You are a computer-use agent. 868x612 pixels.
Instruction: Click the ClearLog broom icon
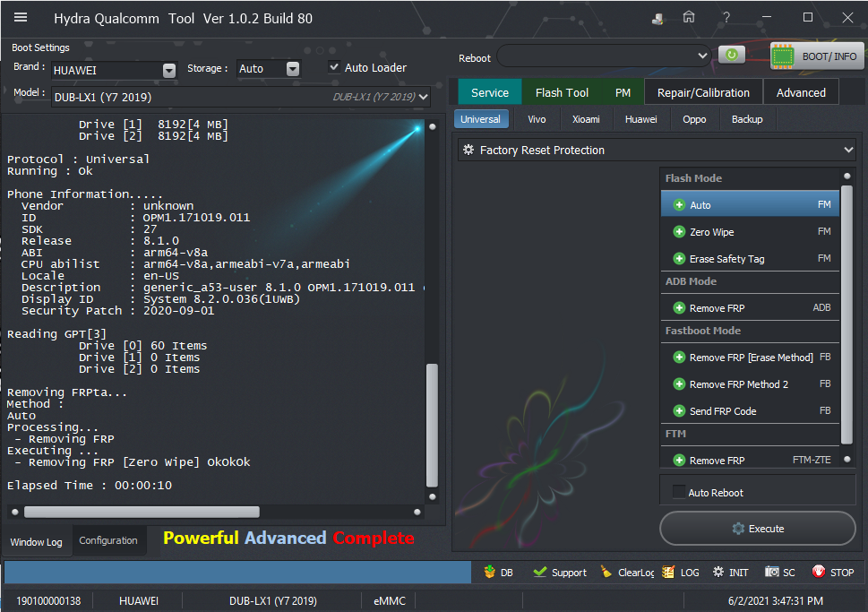(606, 572)
